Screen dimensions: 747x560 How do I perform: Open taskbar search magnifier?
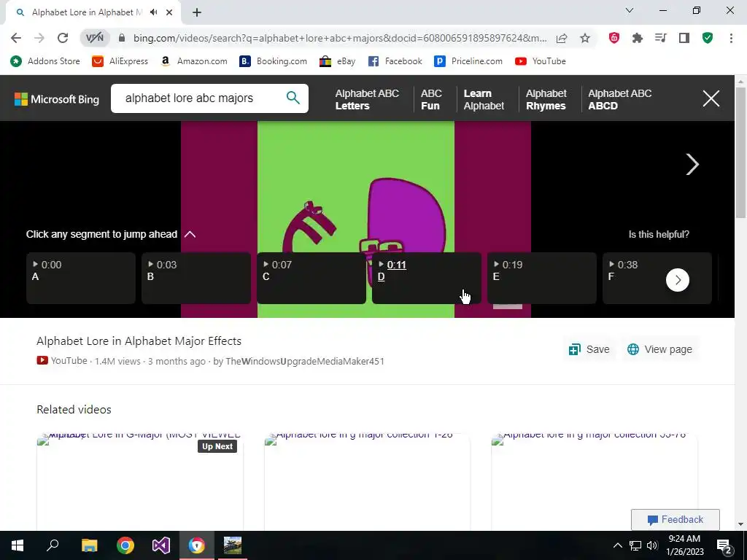(53, 545)
